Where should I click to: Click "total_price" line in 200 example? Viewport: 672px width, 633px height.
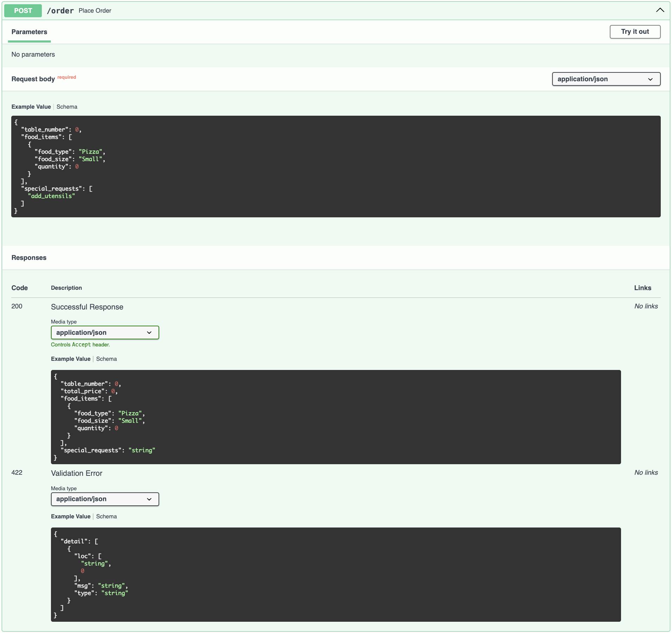[89, 391]
